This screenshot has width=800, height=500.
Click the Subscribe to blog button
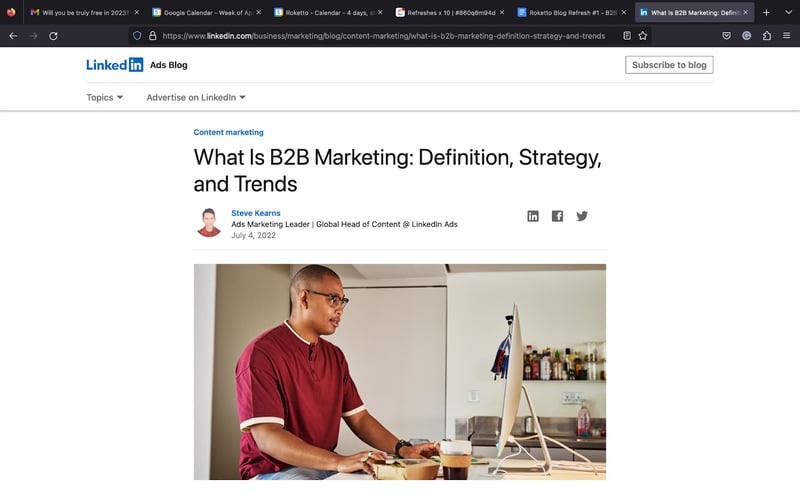click(x=669, y=65)
